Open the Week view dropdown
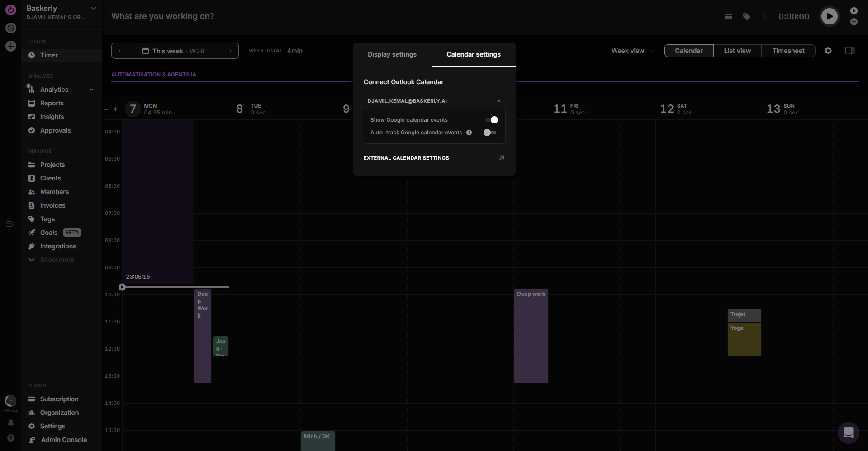The width and height of the screenshot is (868, 451). (x=632, y=51)
